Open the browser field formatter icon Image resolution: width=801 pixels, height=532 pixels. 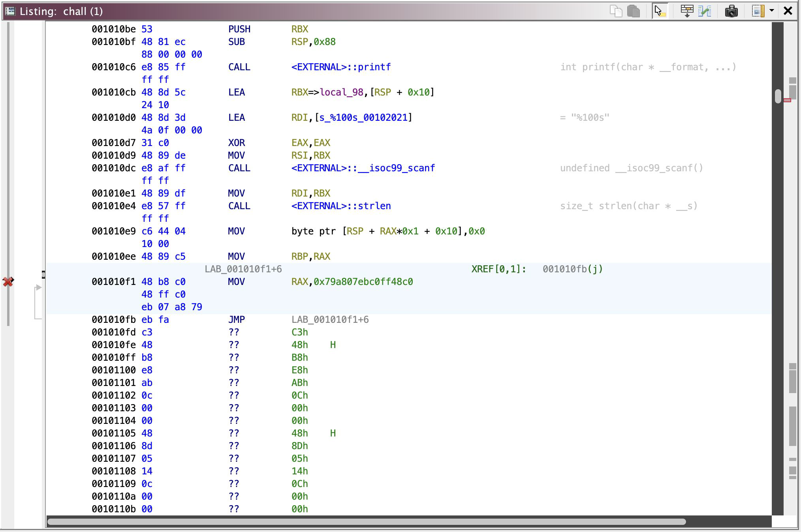point(687,11)
